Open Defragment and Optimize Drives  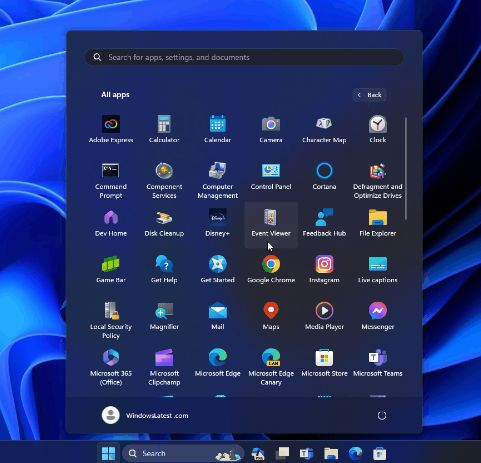[x=378, y=181]
